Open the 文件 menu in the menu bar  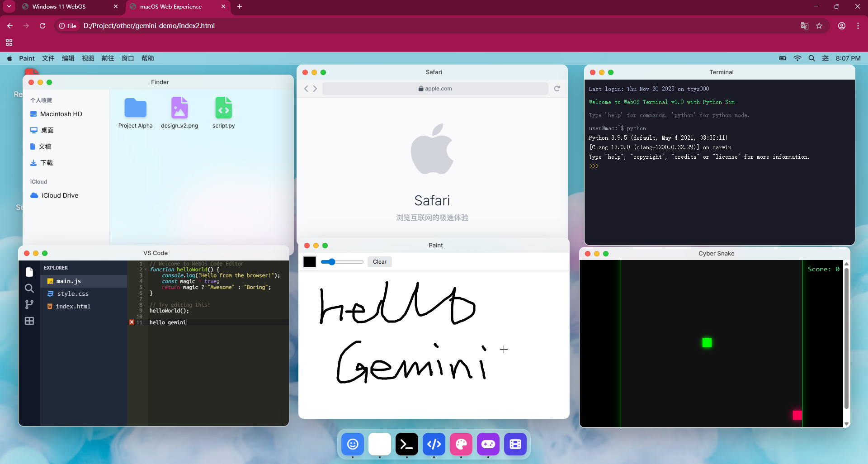[x=48, y=58]
